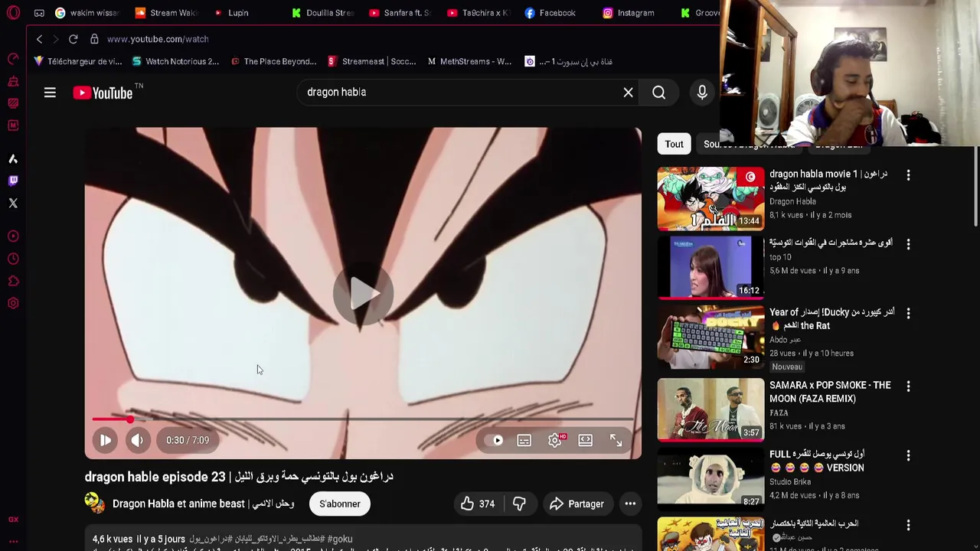Open options for Year of the Rat video
Image resolution: width=980 pixels, height=551 pixels.
coord(908,313)
